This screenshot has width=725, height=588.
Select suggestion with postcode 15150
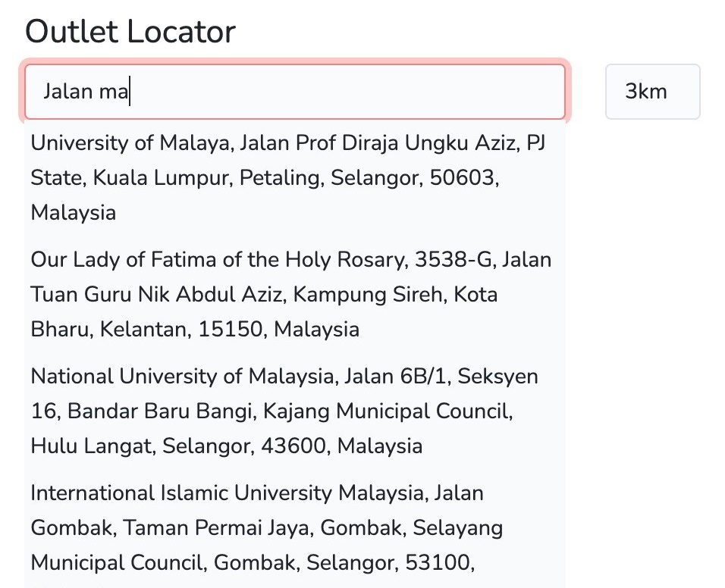point(295,294)
